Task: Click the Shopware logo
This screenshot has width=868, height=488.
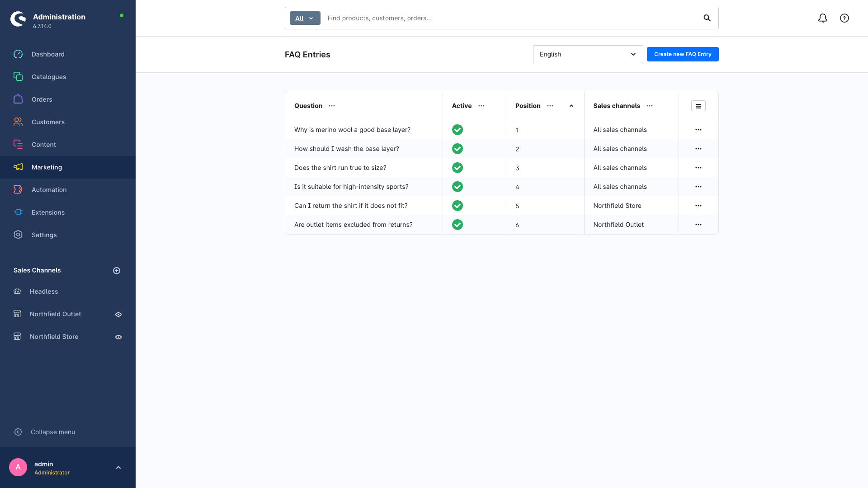Action: point(18,19)
